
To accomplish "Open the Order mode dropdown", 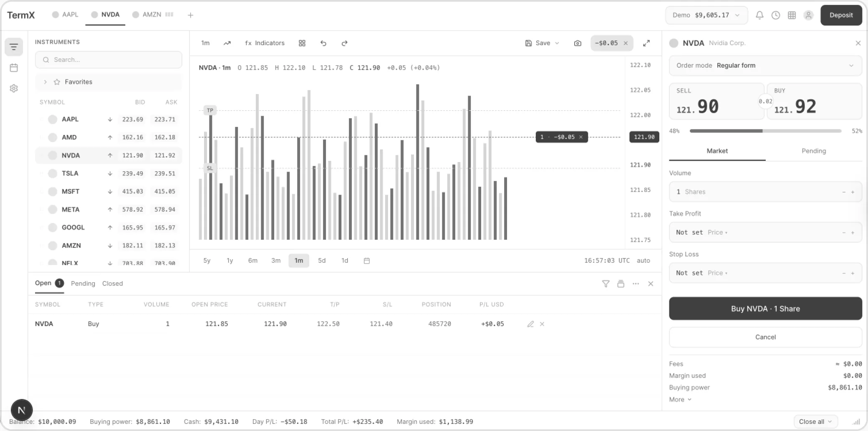I will (x=765, y=66).
